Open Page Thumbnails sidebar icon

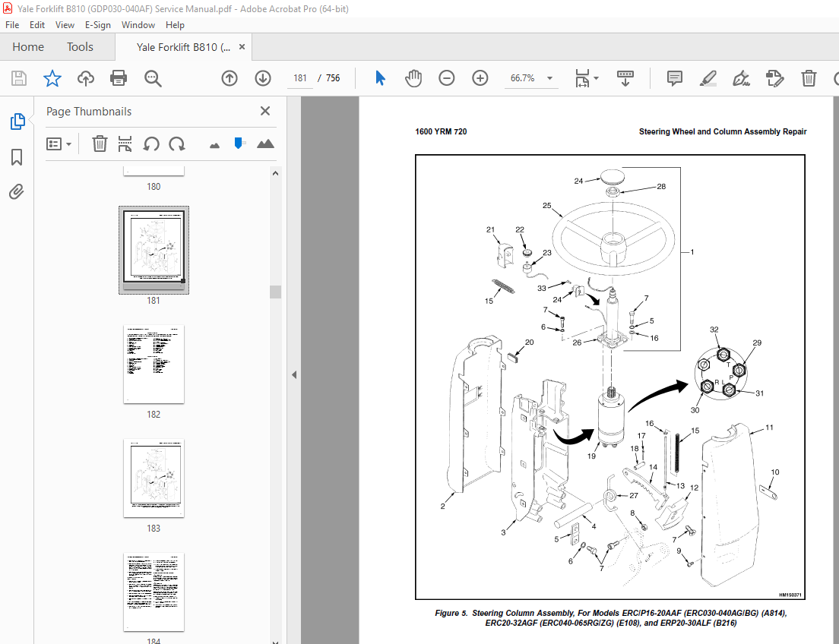[17, 122]
